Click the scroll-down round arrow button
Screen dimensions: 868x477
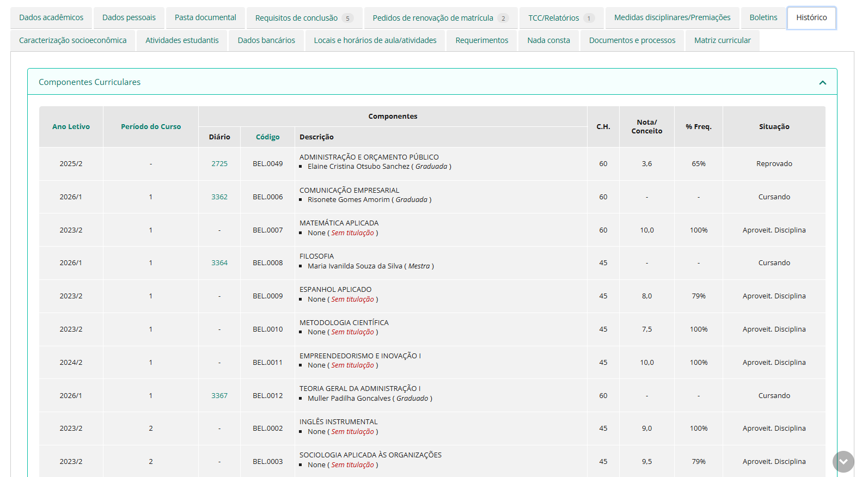(843, 462)
